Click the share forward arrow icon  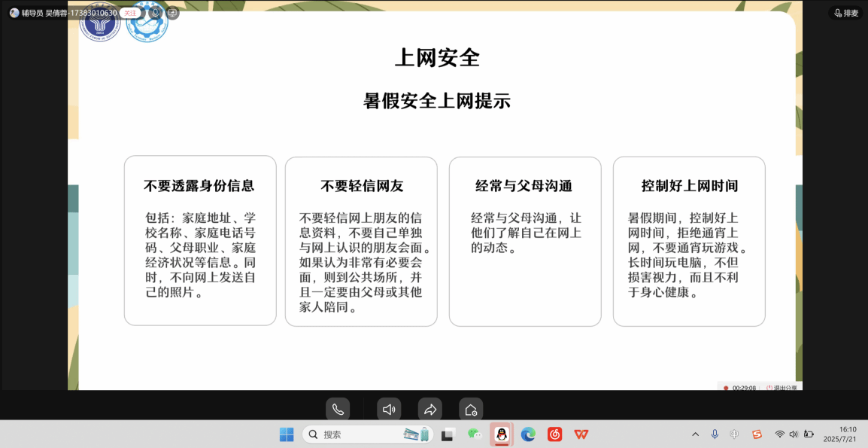[430, 410]
